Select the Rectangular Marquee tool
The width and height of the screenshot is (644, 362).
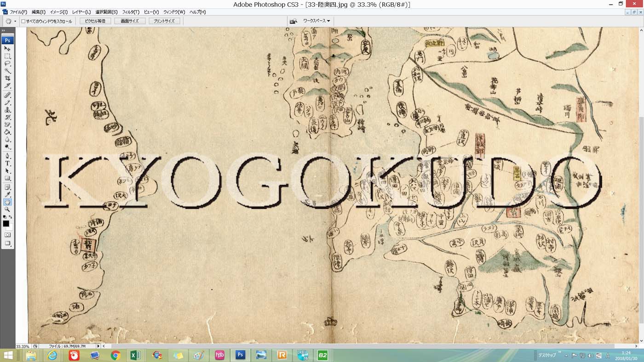click(x=7, y=56)
